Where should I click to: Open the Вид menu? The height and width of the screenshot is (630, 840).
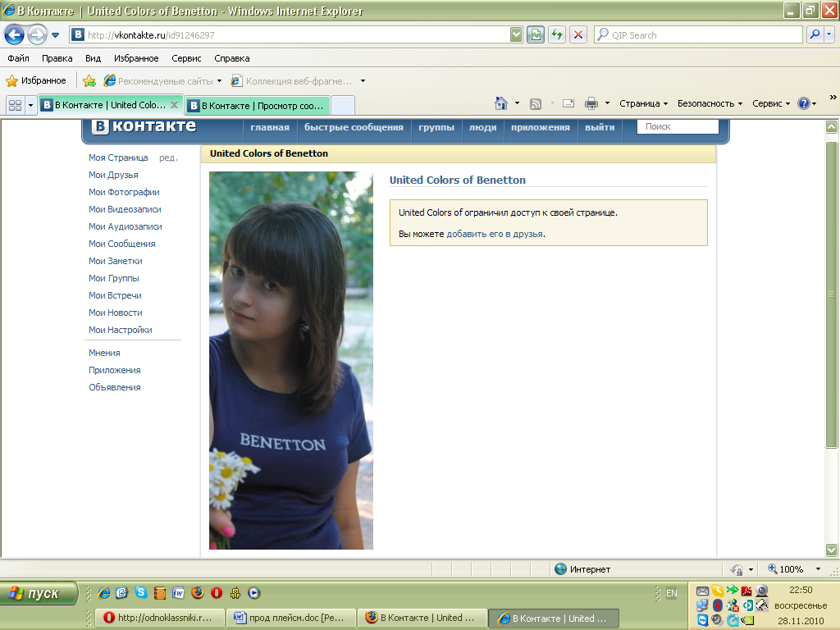[x=94, y=58]
